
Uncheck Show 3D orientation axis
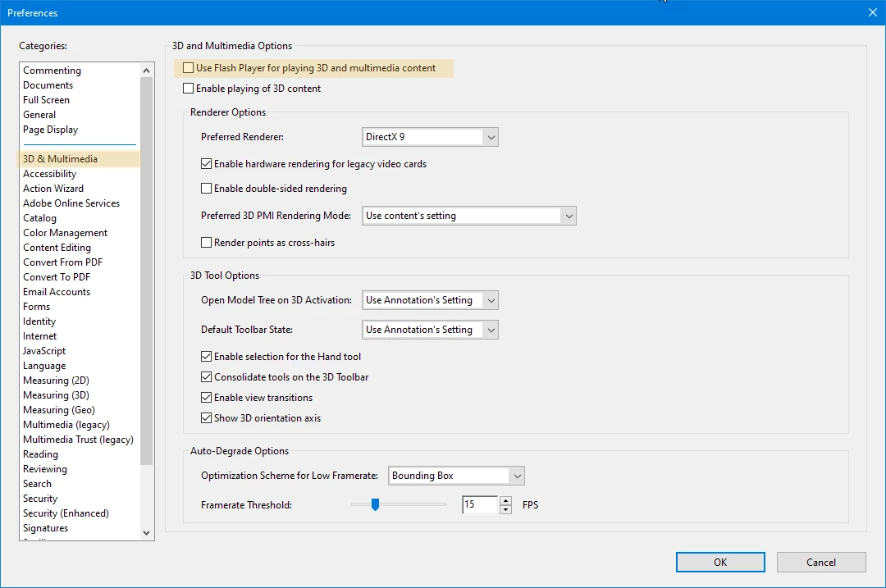click(x=206, y=417)
